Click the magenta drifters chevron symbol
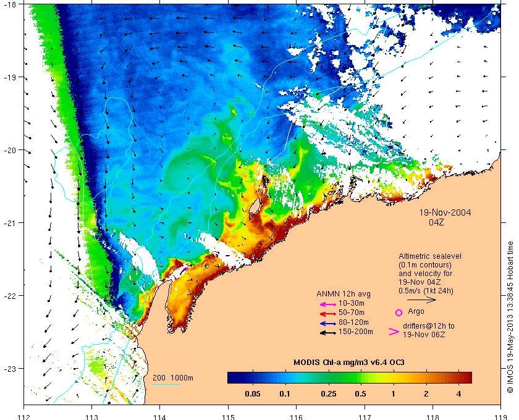Viewport: 519px width, 420px height. click(x=394, y=332)
